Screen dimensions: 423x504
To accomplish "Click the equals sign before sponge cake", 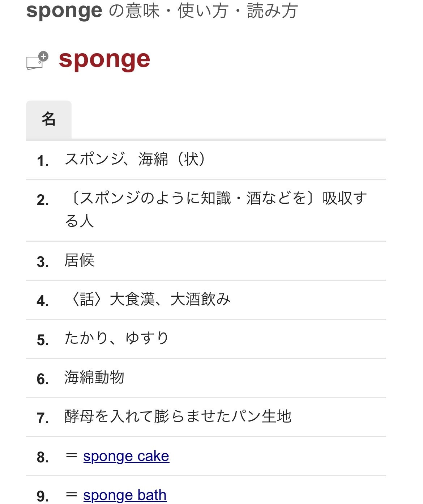I will click(72, 456).
